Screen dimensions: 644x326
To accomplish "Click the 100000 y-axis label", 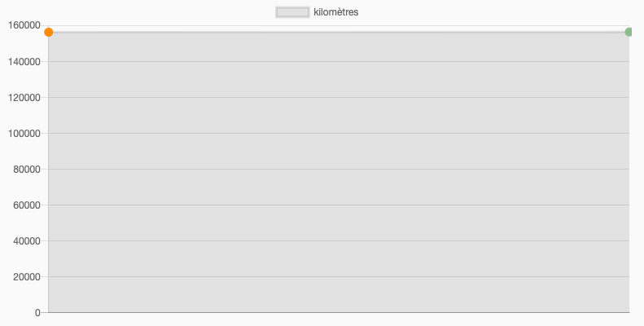I will 24,133.
